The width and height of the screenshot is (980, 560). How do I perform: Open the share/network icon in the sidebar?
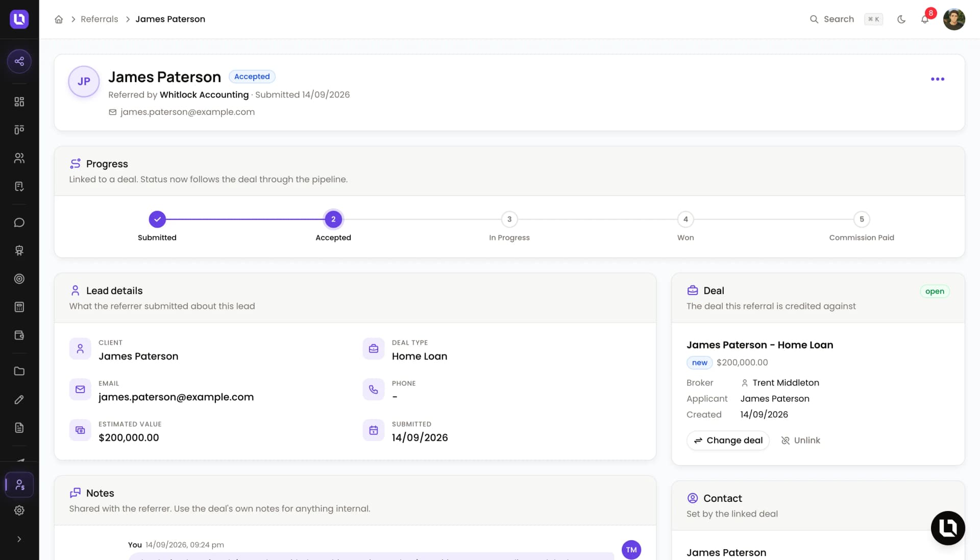point(19,61)
